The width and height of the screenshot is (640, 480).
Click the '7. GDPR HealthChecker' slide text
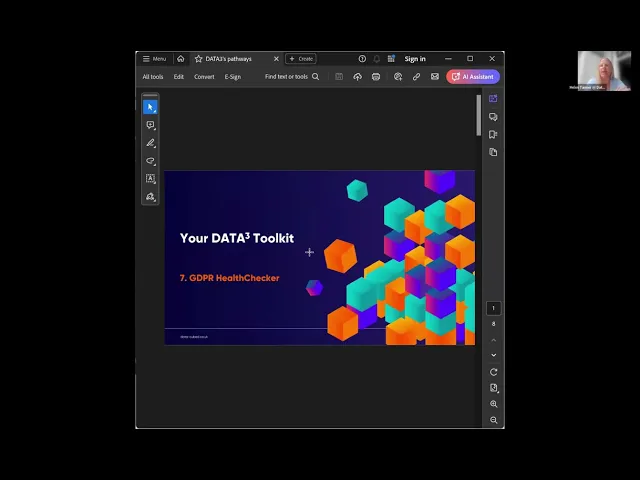click(229, 278)
